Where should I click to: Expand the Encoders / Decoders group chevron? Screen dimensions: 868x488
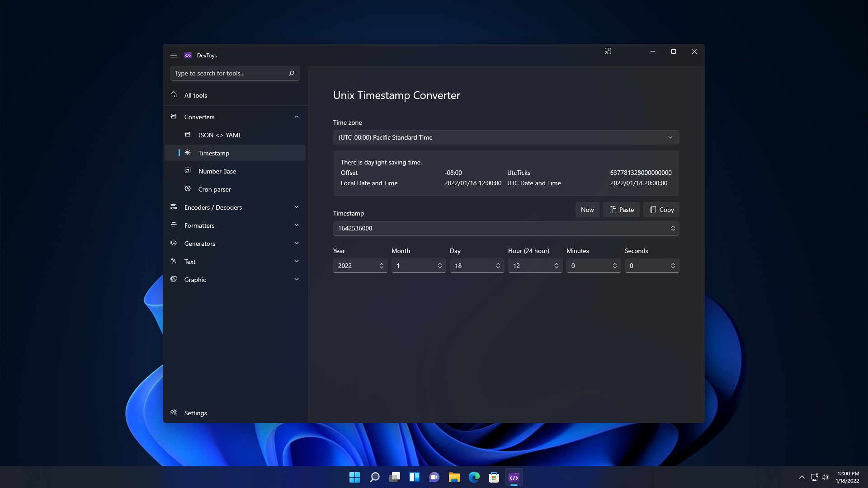[297, 207]
